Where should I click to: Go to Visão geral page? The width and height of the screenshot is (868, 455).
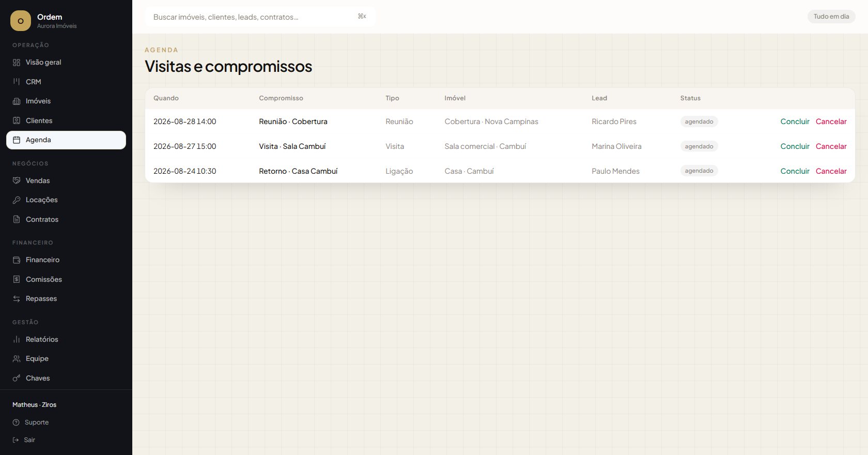pos(66,63)
